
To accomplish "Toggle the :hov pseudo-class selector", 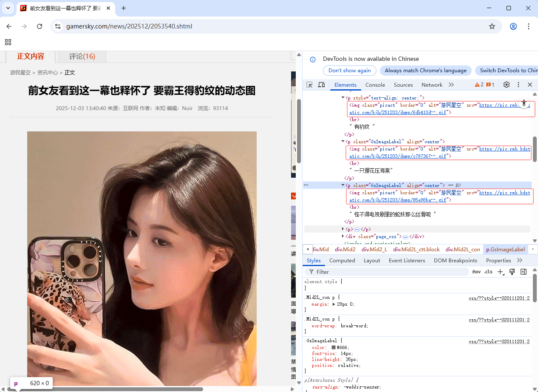I will click(x=476, y=272).
